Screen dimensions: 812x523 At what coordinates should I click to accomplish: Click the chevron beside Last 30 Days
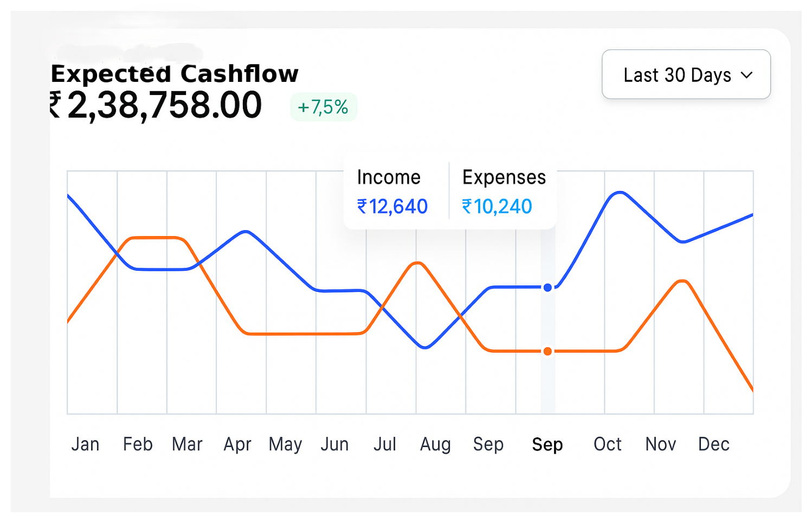[747, 75]
